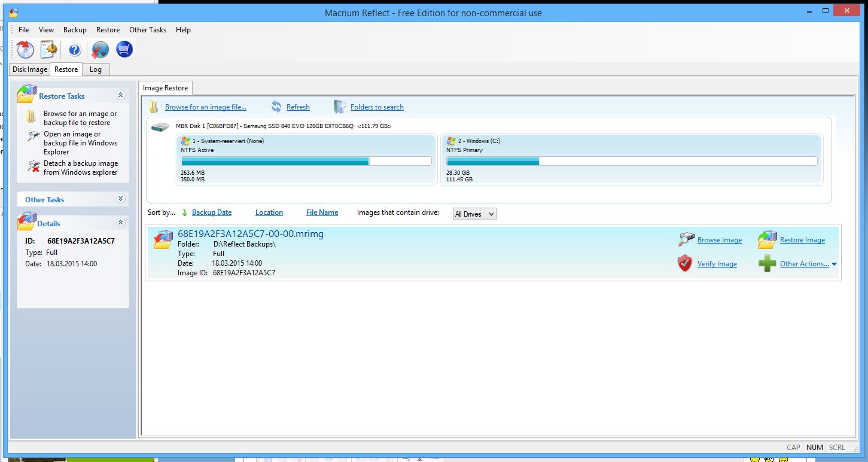Image resolution: width=868 pixels, height=462 pixels.
Task: Click the 'Other Actions...' link
Action: (x=805, y=264)
